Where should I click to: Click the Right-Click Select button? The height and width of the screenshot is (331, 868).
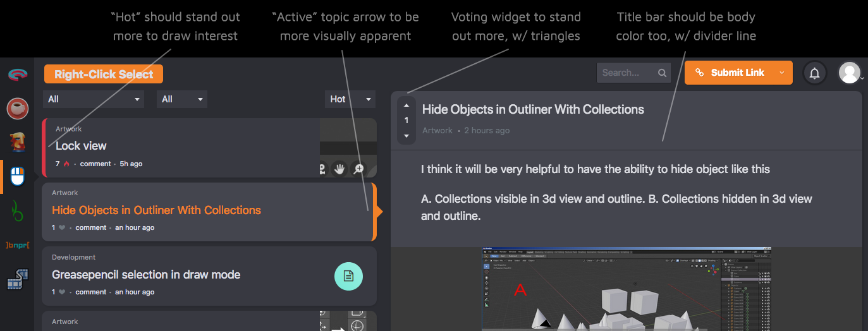(104, 75)
